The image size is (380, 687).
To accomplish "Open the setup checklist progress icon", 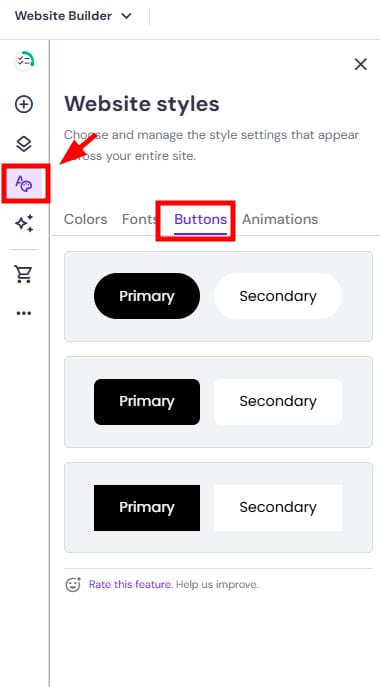I will [x=24, y=61].
